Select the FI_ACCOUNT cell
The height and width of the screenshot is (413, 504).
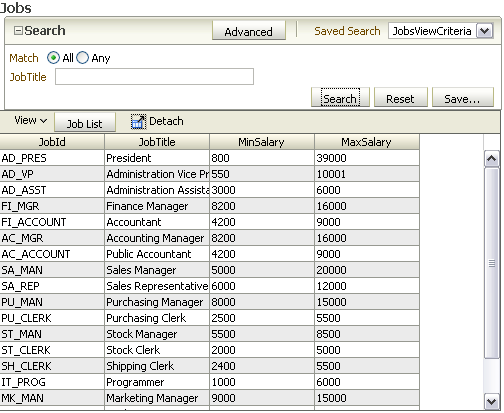point(52,222)
